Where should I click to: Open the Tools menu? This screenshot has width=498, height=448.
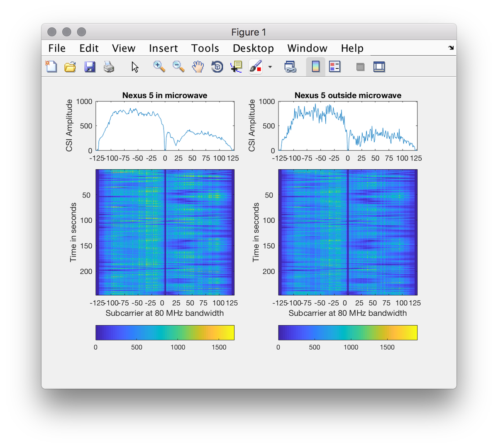205,48
